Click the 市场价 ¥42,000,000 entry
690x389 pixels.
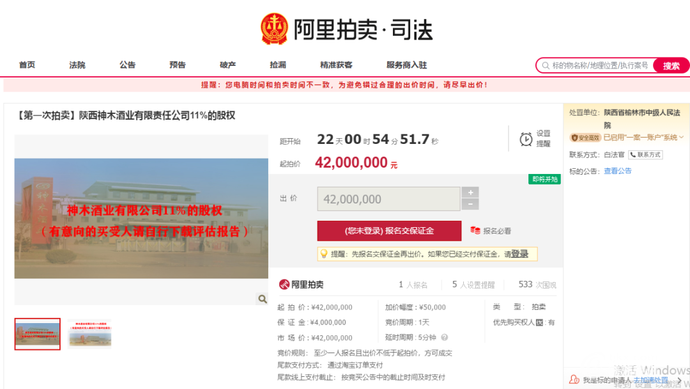point(315,338)
